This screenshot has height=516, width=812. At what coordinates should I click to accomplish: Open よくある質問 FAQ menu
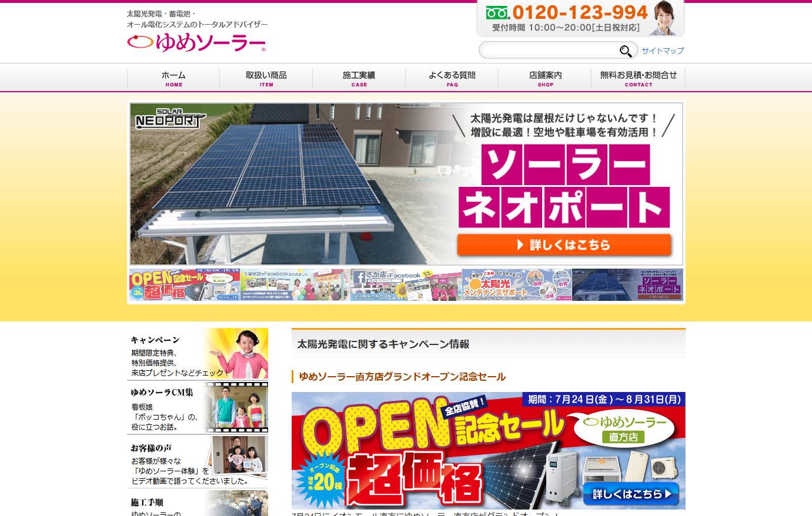coord(452,78)
